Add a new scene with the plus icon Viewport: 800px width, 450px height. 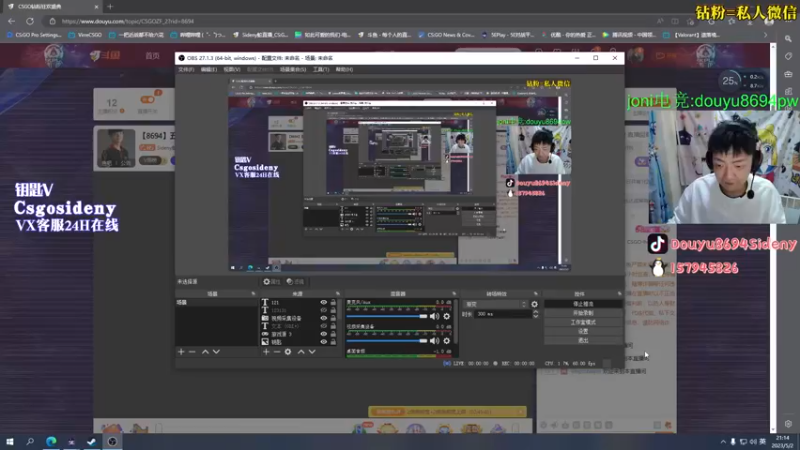(x=181, y=352)
